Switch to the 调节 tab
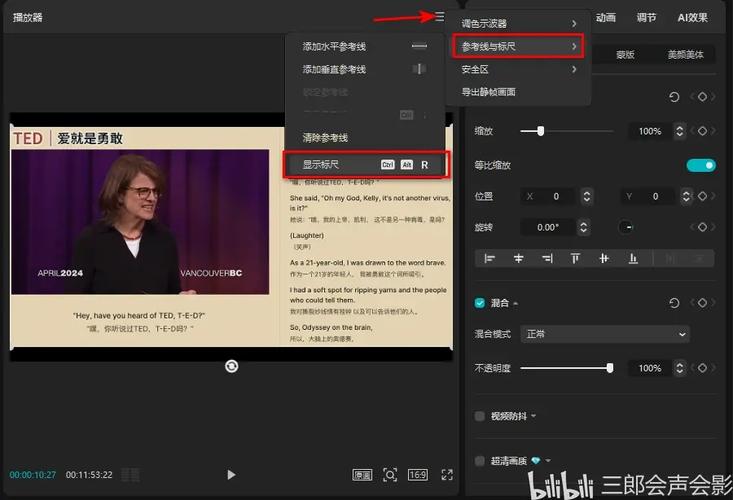 [646, 18]
